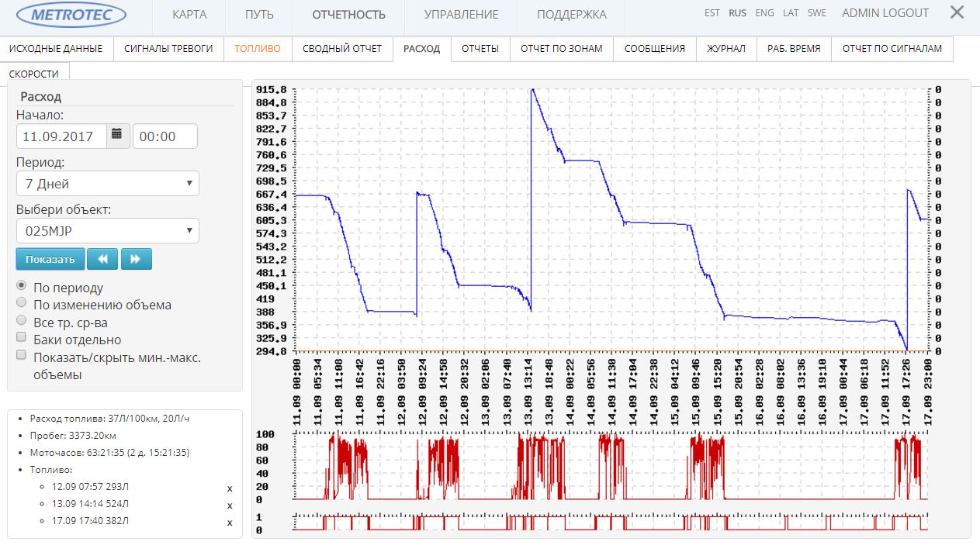Screen dimensions: 980x552
Task: Click the start time field 00:00
Action: pyautogui.click(x=164, y=136)
